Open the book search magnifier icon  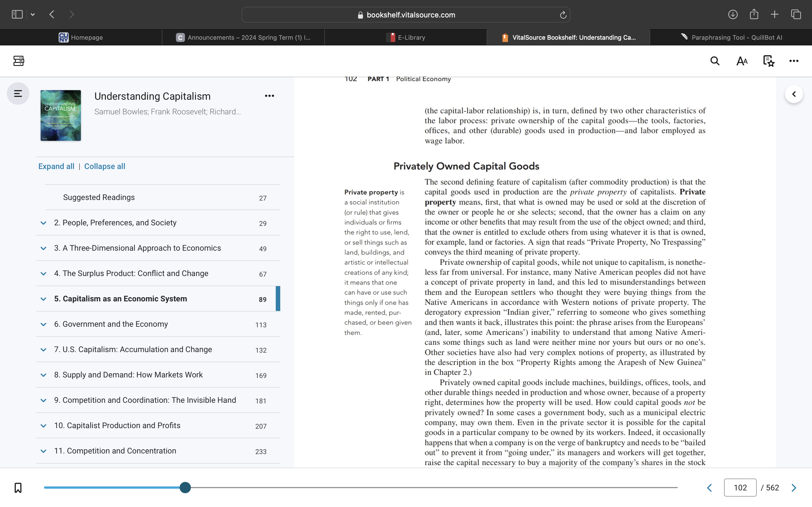click(x=715, y=61)
